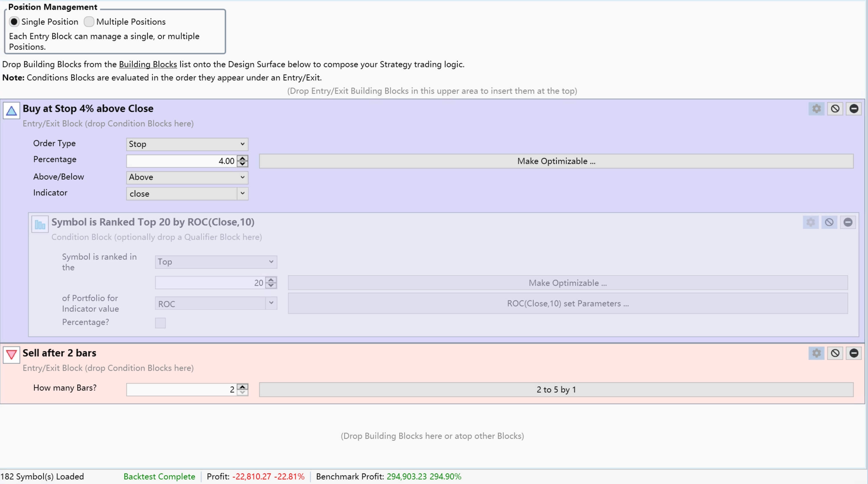Click Make Optimizable button for Percentage
The height and width of the screenshot is (484, 868).
pyautogui.click(x=556, y=161)
